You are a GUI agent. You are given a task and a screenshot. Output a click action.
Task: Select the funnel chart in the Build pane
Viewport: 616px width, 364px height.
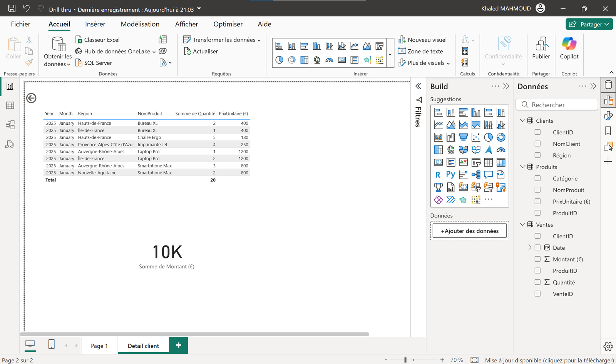click(463, 137)
